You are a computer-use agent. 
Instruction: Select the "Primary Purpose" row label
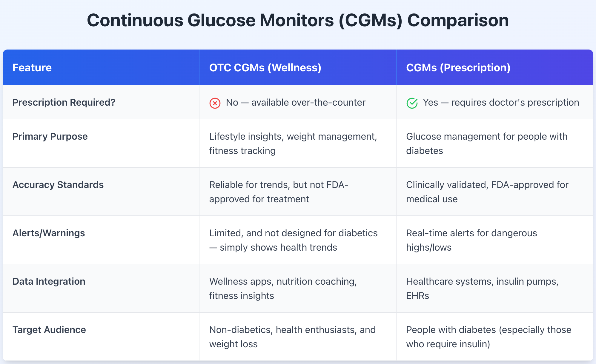[50, 136]
